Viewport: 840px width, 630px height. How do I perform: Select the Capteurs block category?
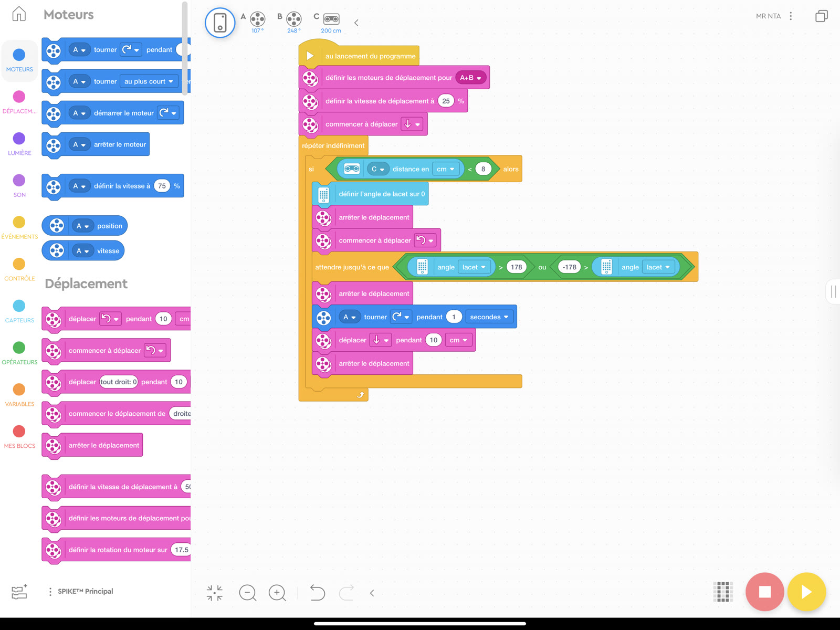[19, 311]
